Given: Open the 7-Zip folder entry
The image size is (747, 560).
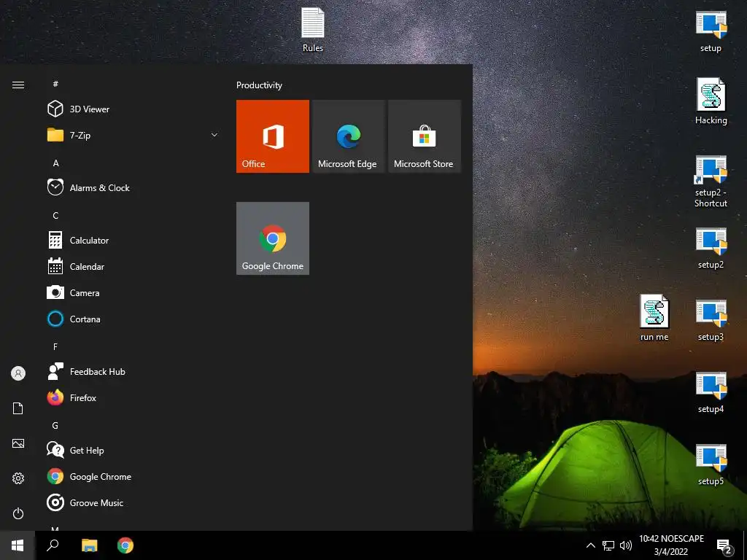Looking at the screenshot, I should [133, 135].
